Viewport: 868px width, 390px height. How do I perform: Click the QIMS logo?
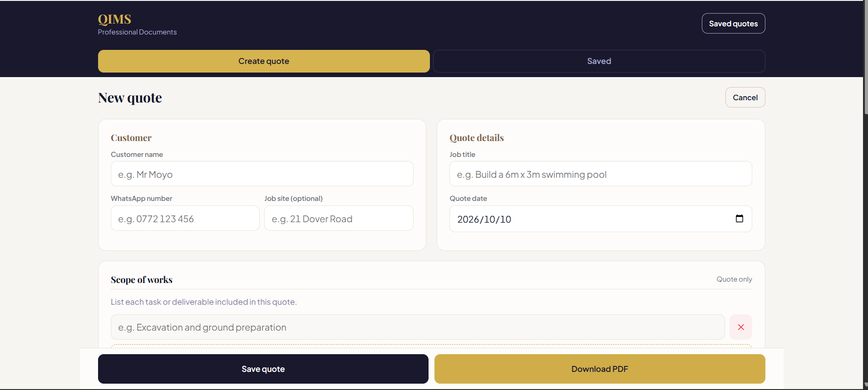pyautogui.click(x=114, y=19)
